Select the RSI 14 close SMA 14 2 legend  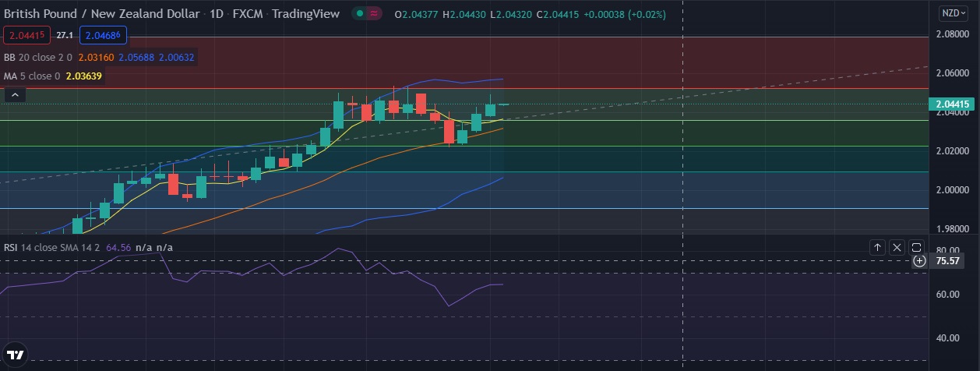pyautogui.click(x=51, y=247)
